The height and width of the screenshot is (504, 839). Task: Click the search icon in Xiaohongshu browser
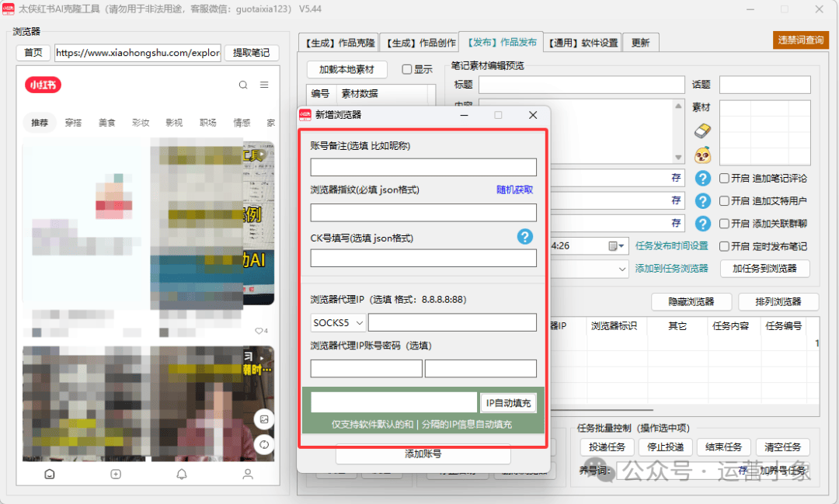(x=243, y=85)
